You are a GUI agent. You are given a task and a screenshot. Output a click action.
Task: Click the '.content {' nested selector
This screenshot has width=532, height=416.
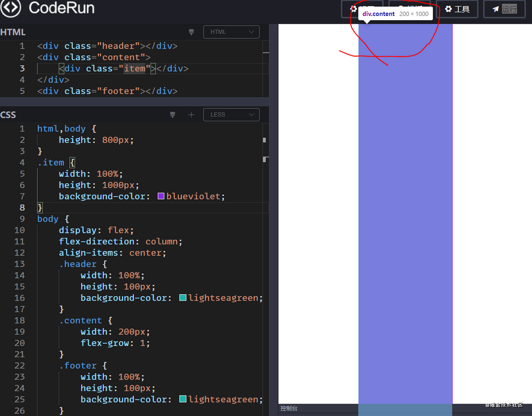tap(86, 320)
